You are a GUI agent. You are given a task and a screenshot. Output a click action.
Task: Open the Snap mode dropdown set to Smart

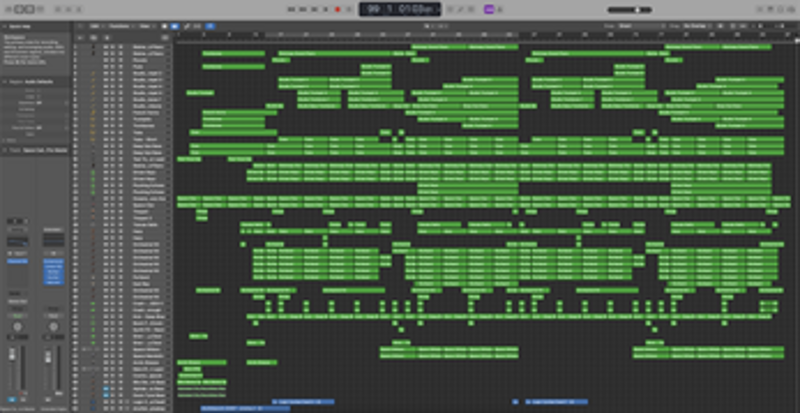[x=640, y=26]
